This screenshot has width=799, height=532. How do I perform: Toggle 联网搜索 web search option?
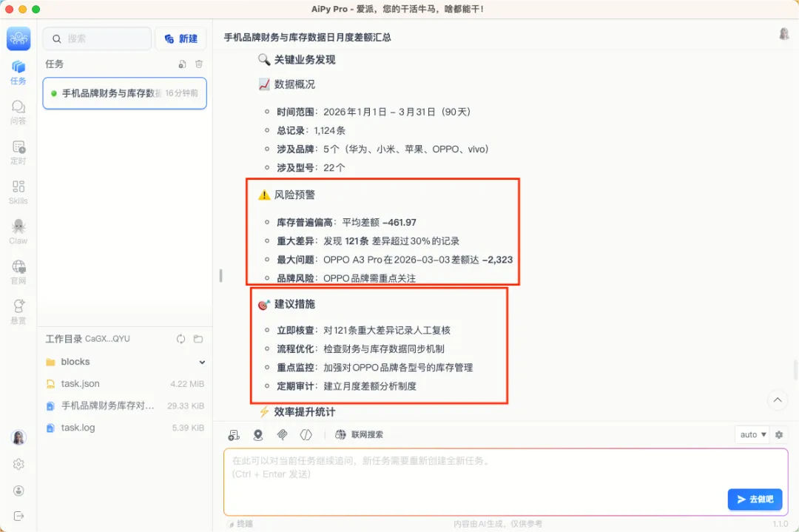tap(360, 434)
